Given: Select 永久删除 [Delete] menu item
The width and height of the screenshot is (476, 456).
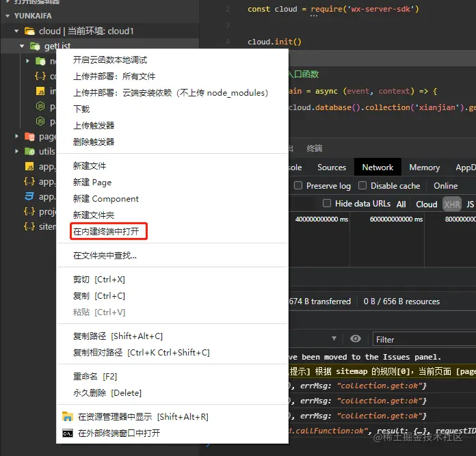Looking at the screenshot, I should (172, 393).
